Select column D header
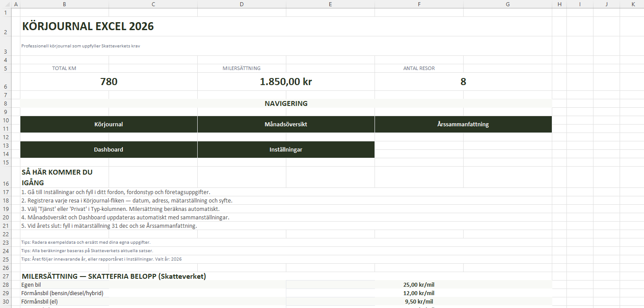Screen dimensions: 644x308 coord(242,4)
